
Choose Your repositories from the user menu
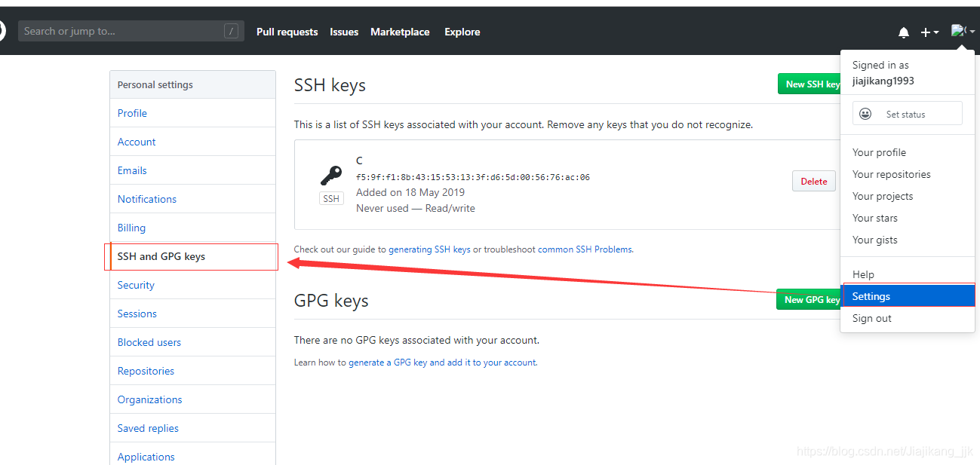click(x=908, y=174)
